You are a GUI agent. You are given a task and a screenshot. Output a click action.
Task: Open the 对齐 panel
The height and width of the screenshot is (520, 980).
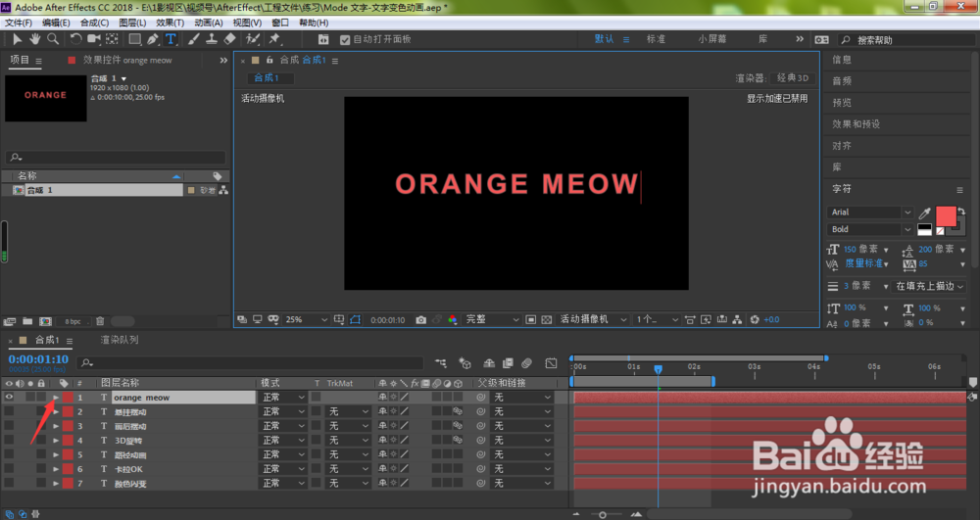click(841, 146)
